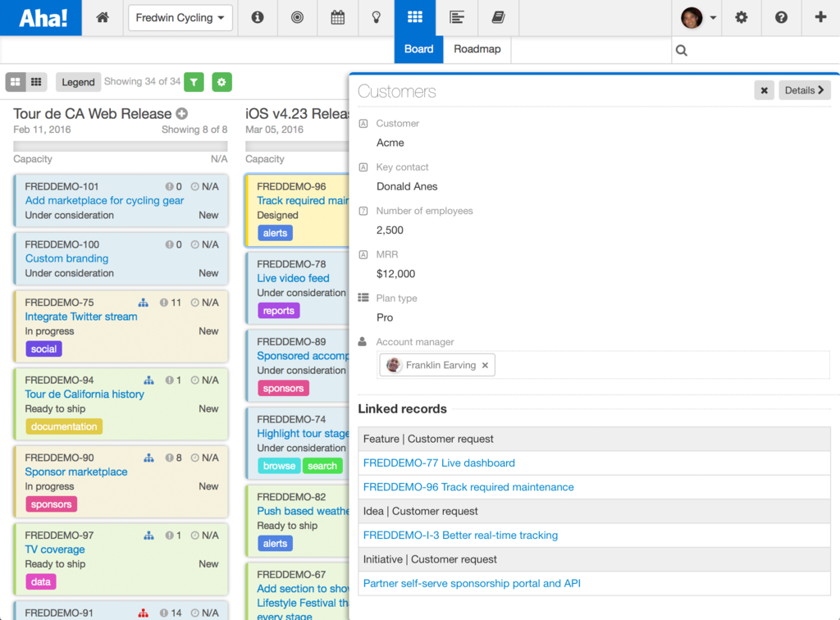This screenshot has height=620, width=840.
Task: Open the strategy target icon
Action: coord(297,18)
